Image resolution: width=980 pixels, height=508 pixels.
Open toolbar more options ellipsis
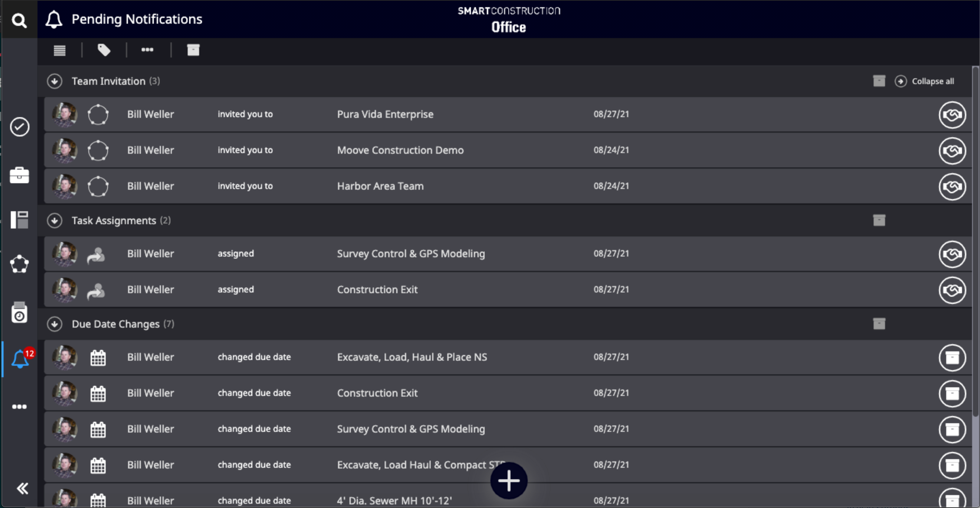(x=147, y=50)
